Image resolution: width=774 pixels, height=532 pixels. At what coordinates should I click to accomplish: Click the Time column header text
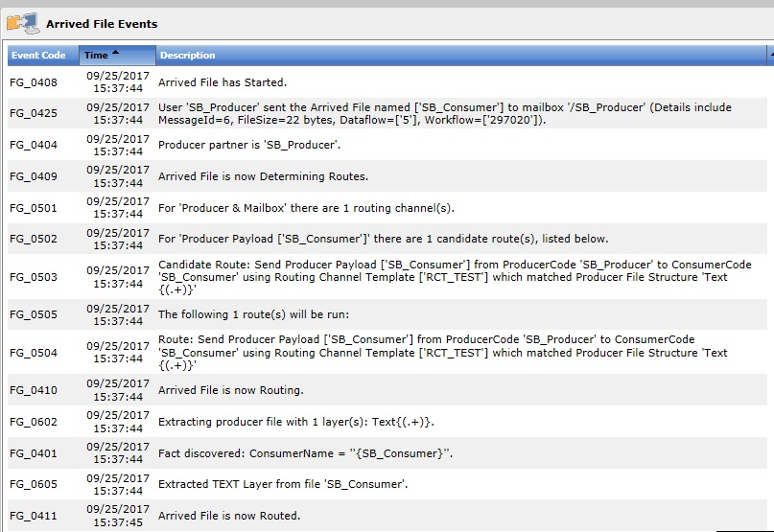point(96,56)
